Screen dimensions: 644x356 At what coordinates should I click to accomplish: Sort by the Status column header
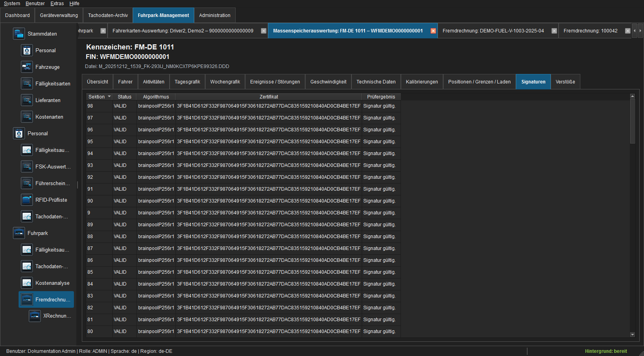[125, 97]
